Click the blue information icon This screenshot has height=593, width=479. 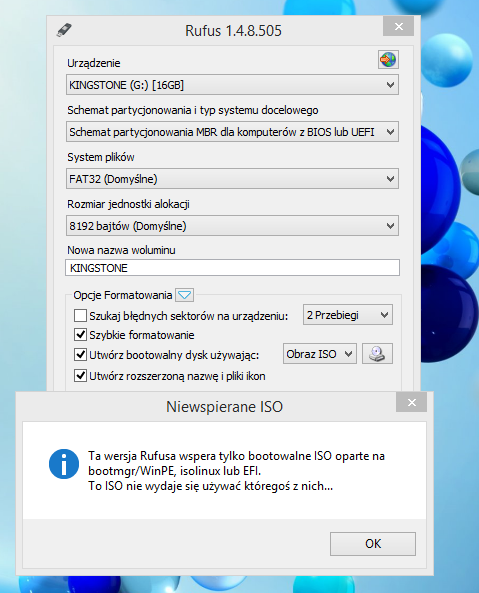(64, 464)
